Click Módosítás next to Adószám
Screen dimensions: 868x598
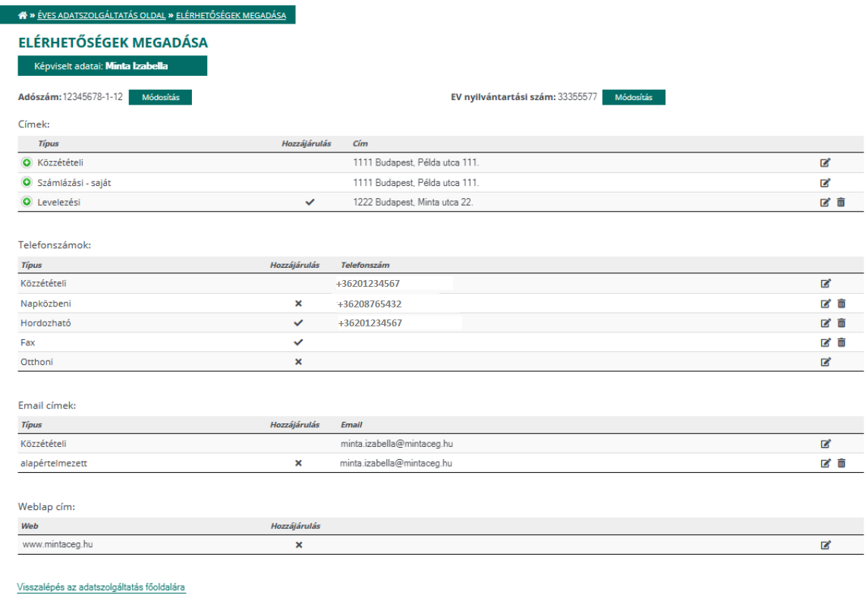coord(161,97)
